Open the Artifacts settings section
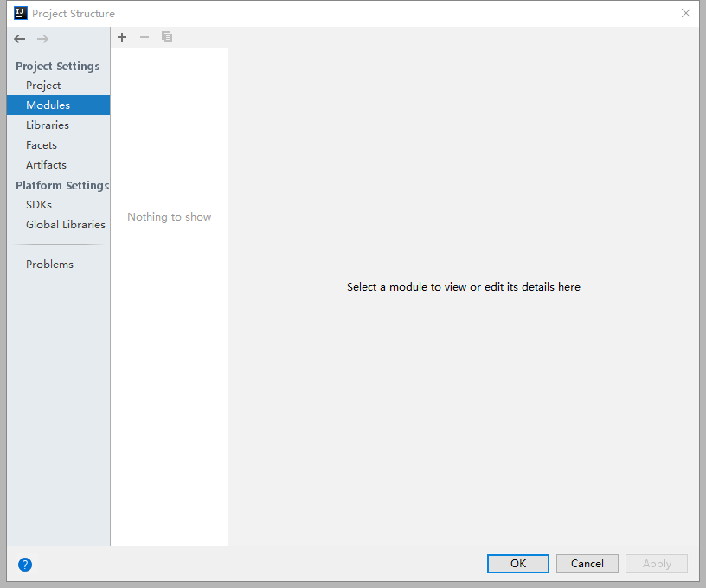The width and height of the screenshot is (706, 588). coord(46,164)
